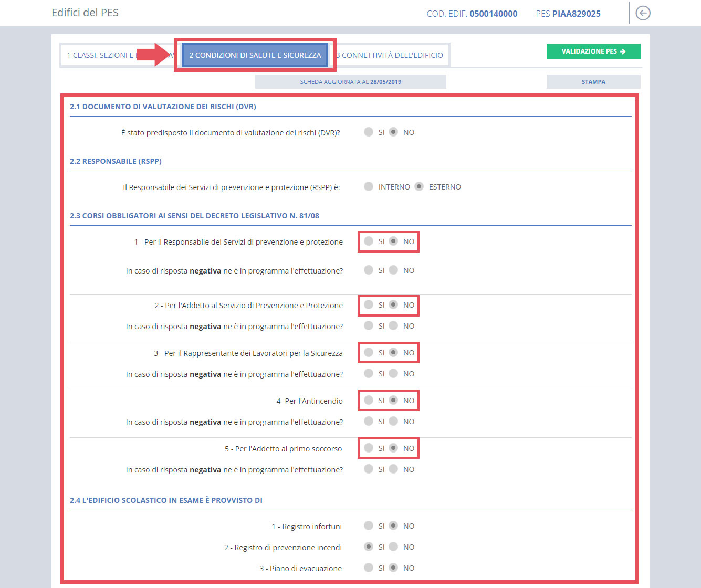Set SI for Responsabile dei Servizi course
This screenshot has height=588, width=701.
[369, 241]
